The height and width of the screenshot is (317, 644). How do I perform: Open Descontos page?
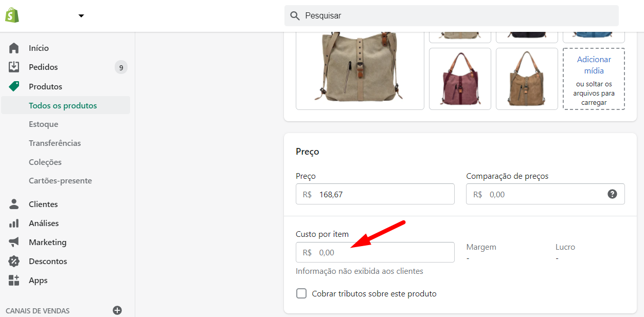(48, 262)
